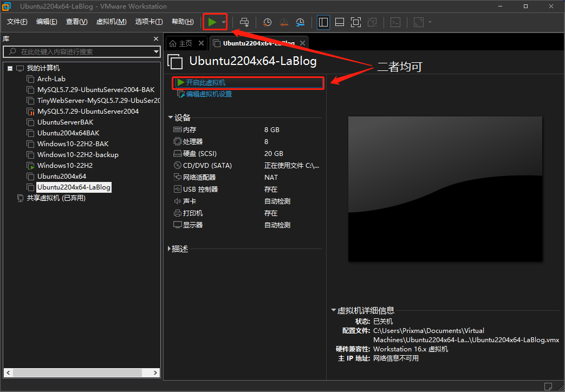
Task: Open the library search dropdown arrow
Action: coord(156,51)
